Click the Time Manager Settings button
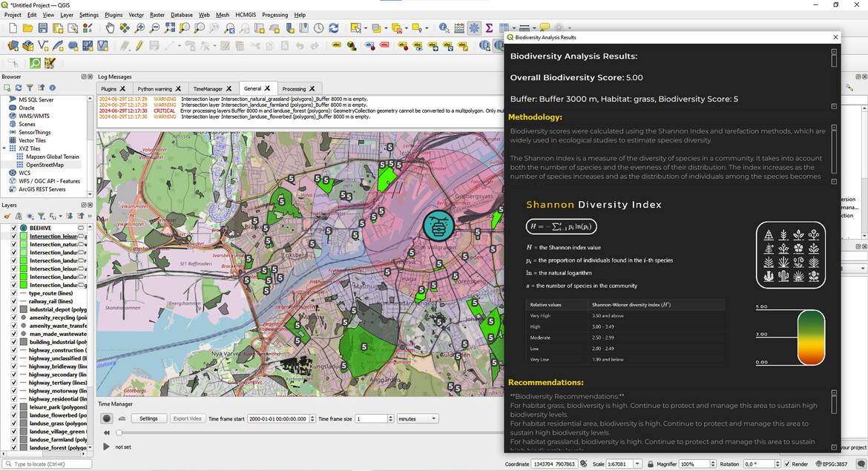Image resolution: width=868 pixels, height=471 pixels. tap(148, 418)
